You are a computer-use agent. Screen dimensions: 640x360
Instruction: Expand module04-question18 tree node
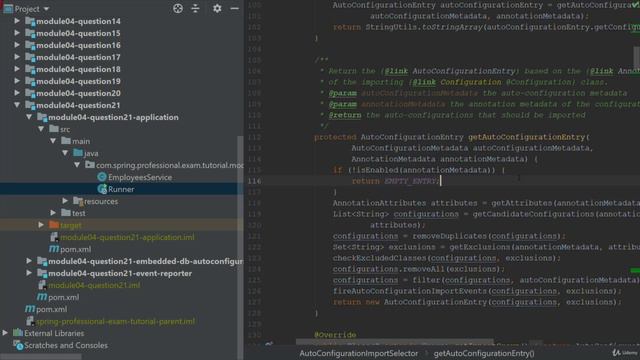point(17,69)
